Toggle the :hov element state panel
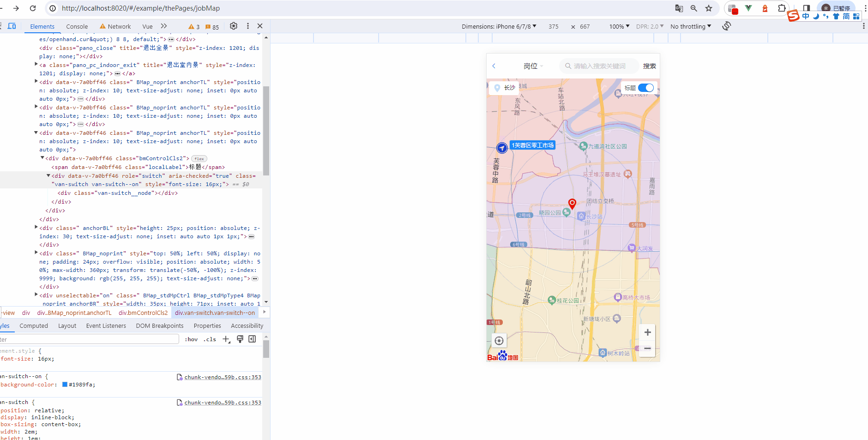868x440 pixels. 191,339
